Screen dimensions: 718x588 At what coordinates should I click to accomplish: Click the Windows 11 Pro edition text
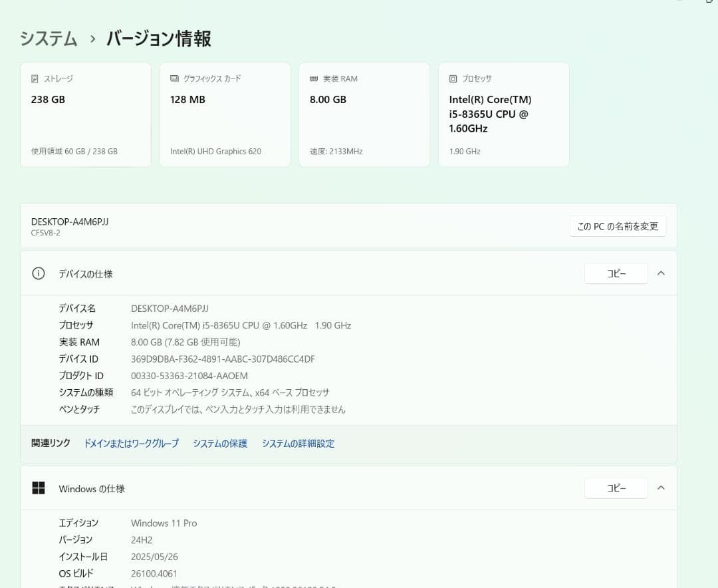164,523
